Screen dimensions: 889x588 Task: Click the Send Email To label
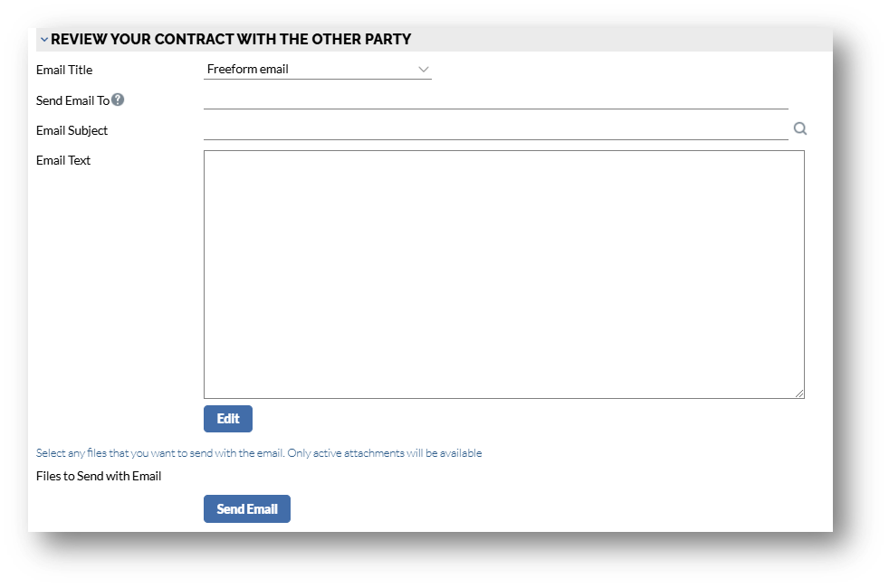coord(72,100)
